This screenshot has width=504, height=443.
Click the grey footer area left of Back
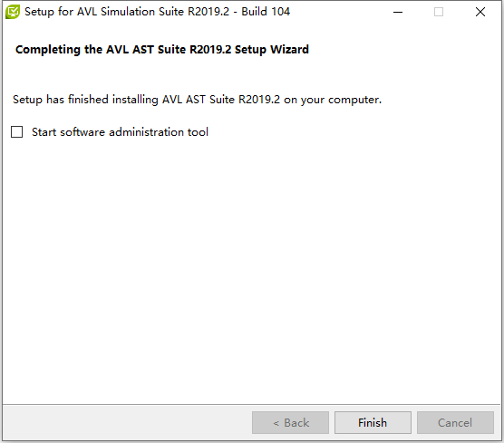click(x=127, y=422)
